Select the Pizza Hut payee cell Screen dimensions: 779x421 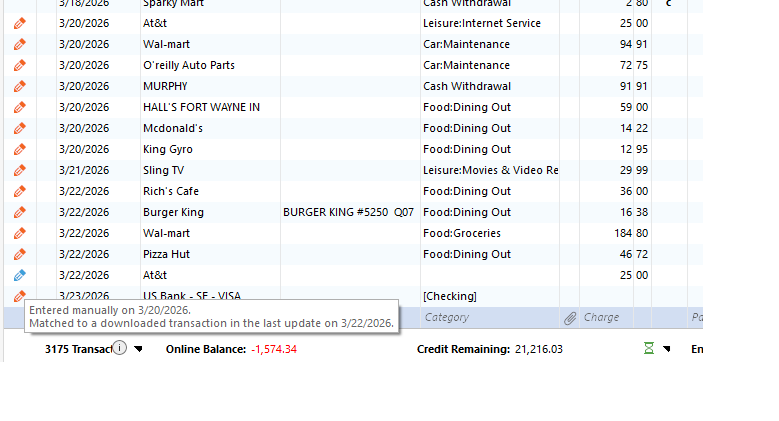(x=166, y=254)
